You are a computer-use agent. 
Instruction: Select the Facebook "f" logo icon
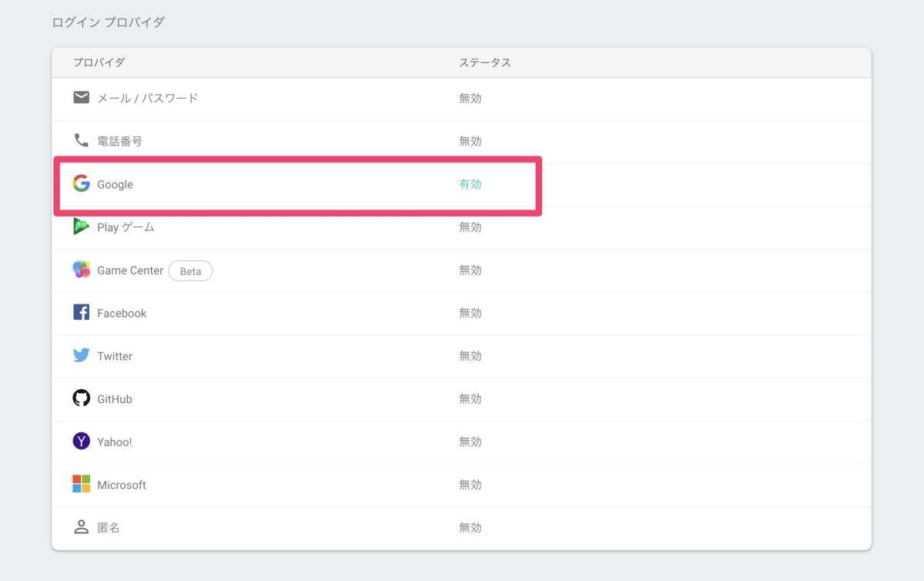81,313
